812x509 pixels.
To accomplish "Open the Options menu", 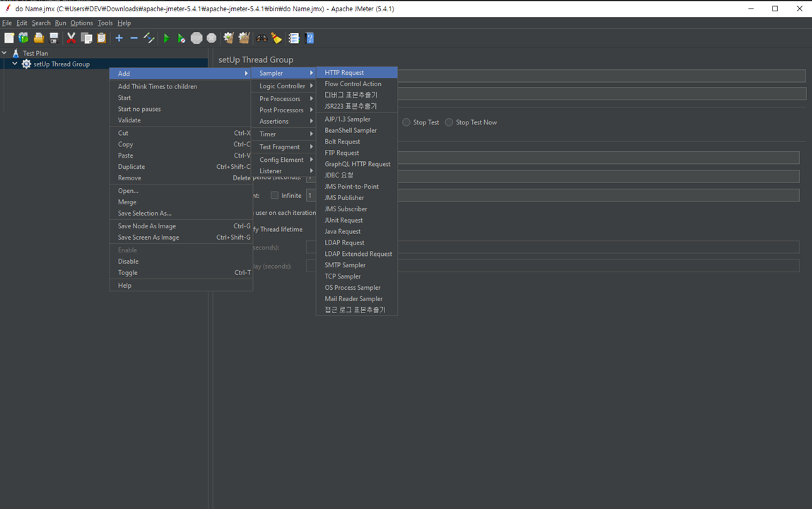I will [x=82, y=23].
